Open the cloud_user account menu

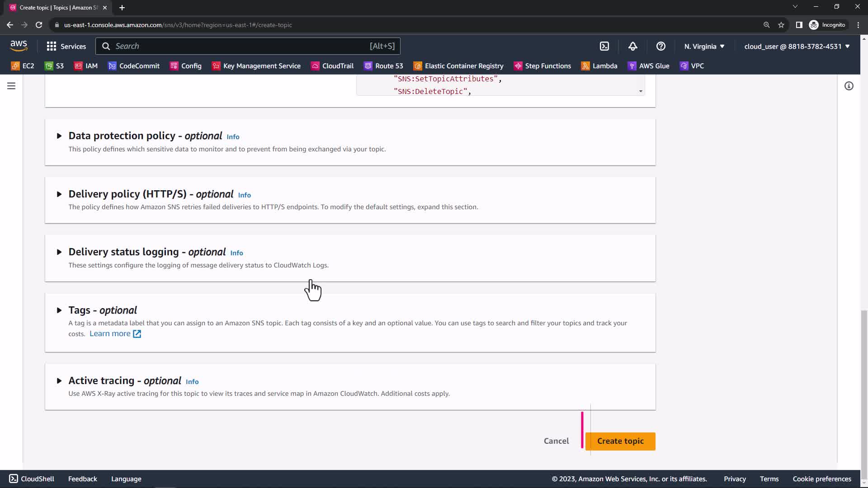(x=797, y=46)
